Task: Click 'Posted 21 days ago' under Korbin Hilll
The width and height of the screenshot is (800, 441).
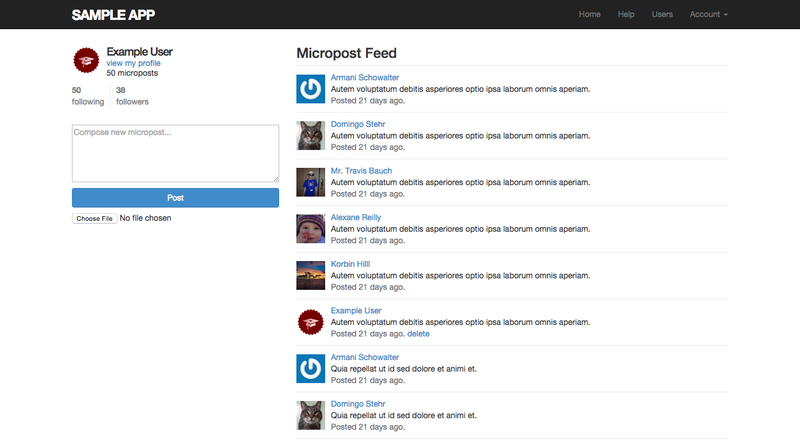Action: (x=367, y=287)
